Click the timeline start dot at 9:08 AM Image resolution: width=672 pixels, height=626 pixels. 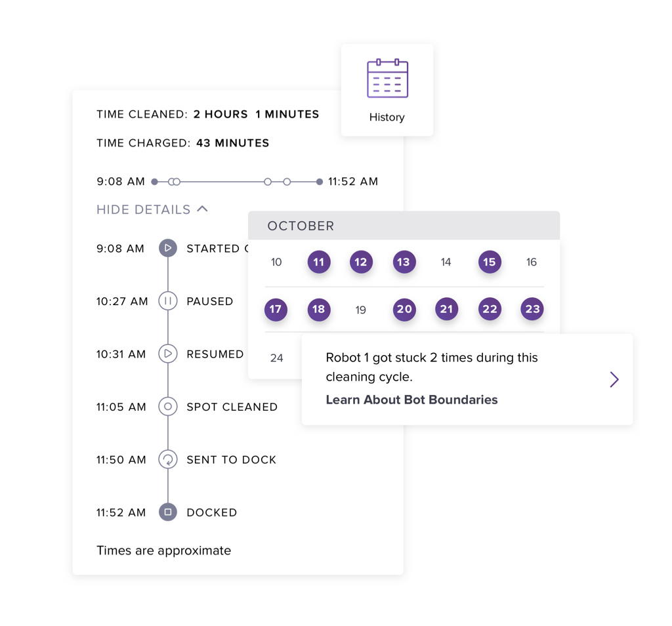pos(155,182)
